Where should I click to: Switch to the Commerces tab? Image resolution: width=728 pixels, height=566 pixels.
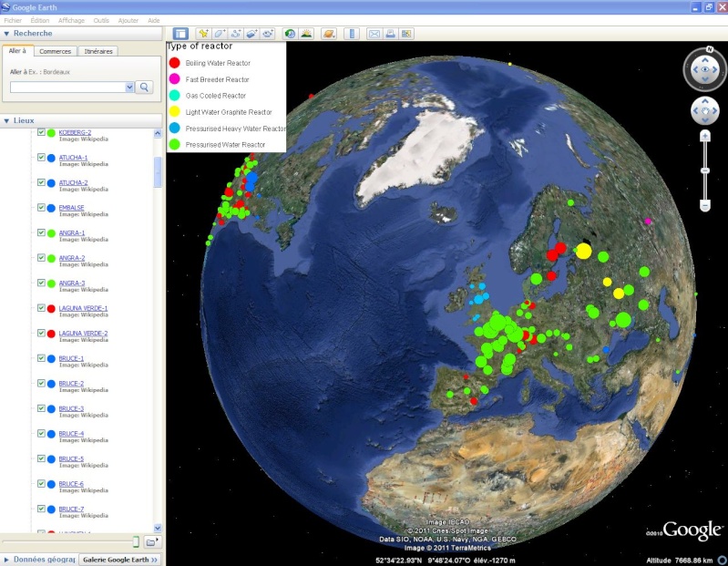pyautogui.click(x=56, y=51)
